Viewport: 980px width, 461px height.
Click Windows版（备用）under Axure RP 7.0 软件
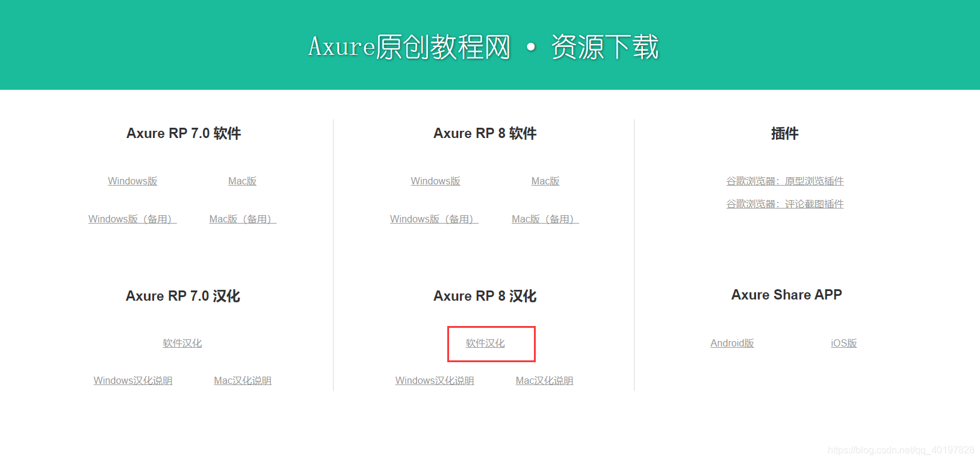click(132, 219)
